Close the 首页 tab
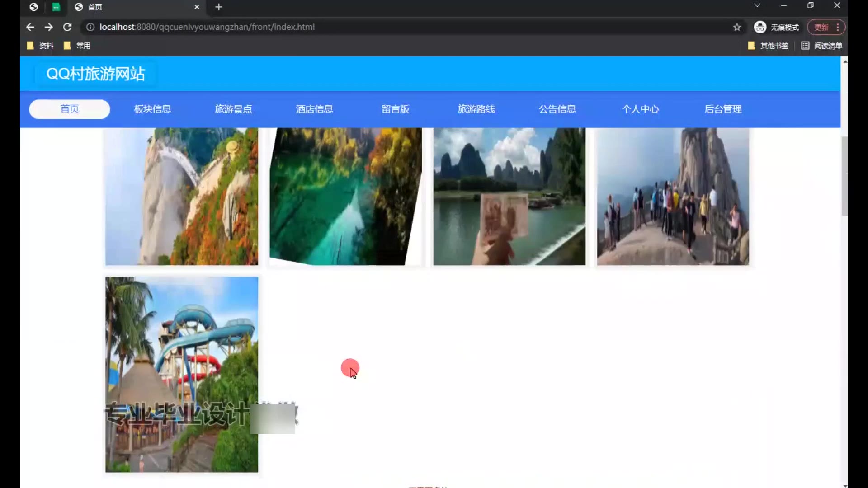This screenshot has height=488, width=868. 197,7
